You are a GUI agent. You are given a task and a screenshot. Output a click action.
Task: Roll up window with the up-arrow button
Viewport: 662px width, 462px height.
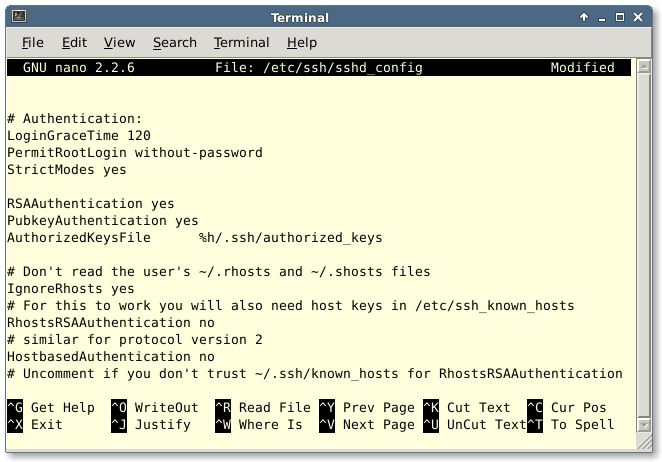coord(583,17)
